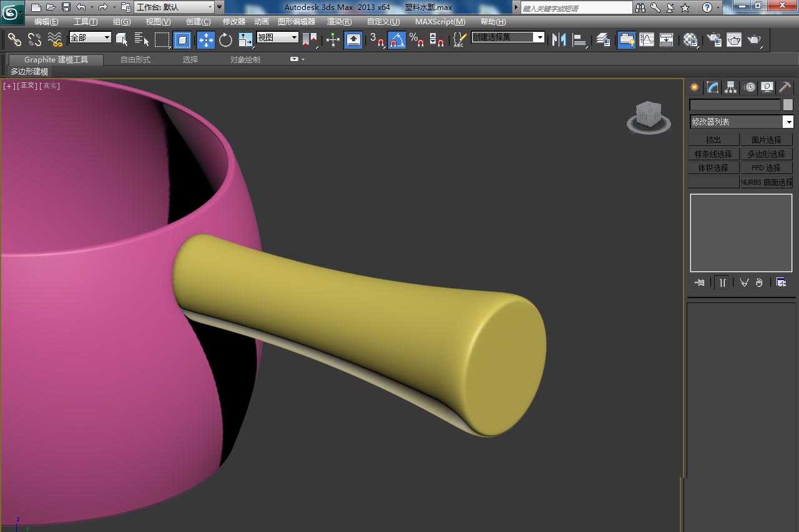799x532 pixels.
Task: Open the 视图 reference coordinate dropdown
Action: tap(278, 37)
